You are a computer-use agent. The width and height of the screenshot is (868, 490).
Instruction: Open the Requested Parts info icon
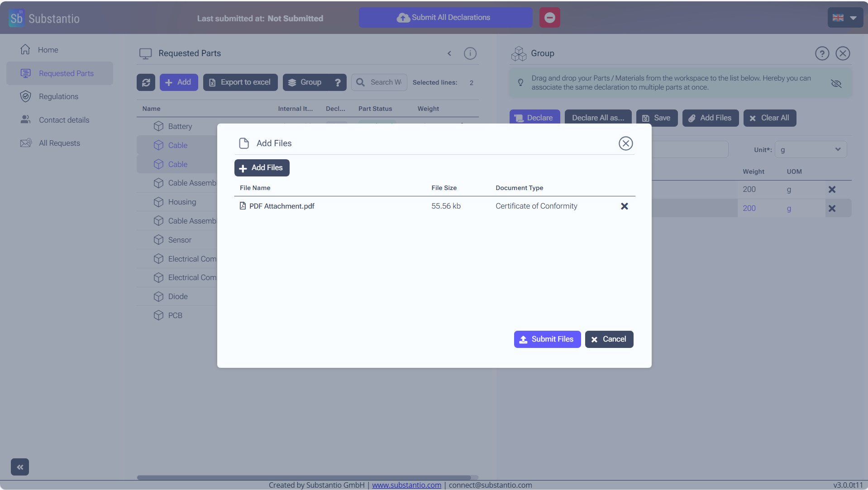(x=470, y=53)
